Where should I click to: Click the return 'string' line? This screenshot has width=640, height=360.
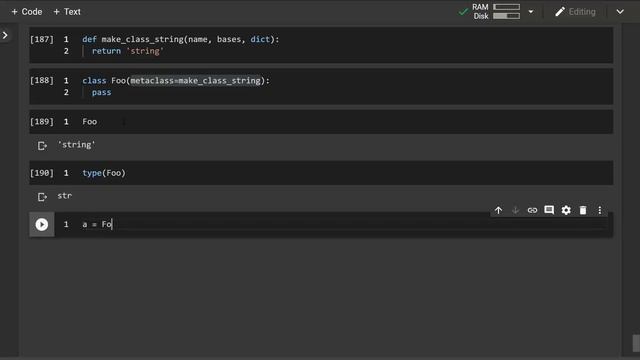click(127, 51)
